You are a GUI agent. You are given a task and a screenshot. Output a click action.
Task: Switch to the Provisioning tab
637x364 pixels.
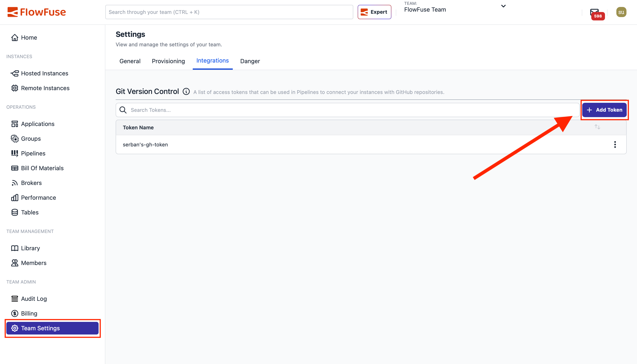[168, 61]
